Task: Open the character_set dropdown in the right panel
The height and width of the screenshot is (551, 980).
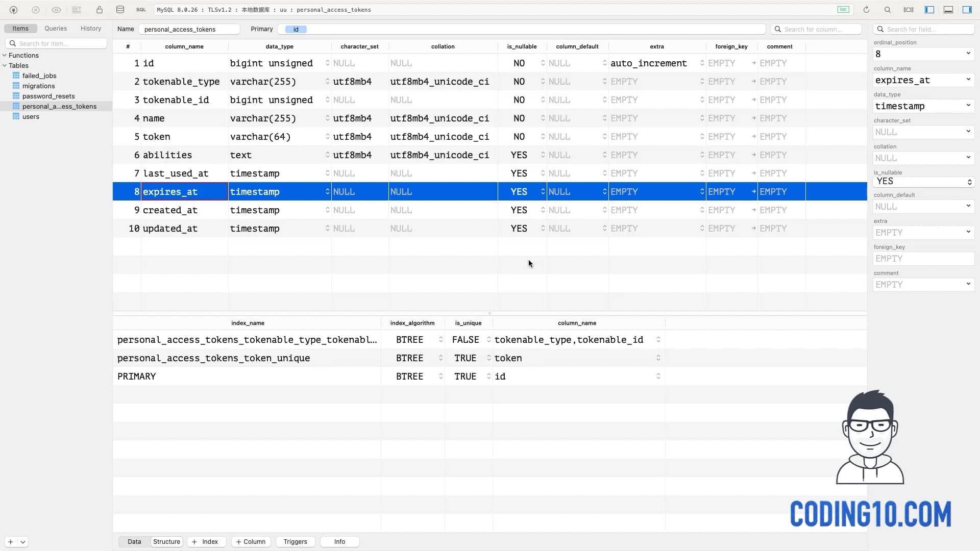Action: 968,132
